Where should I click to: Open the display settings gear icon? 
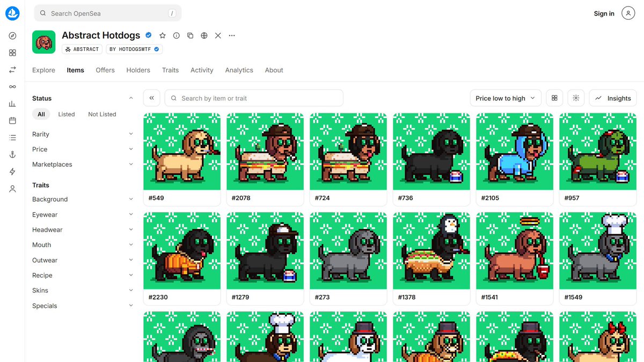[x=576, y=98]
